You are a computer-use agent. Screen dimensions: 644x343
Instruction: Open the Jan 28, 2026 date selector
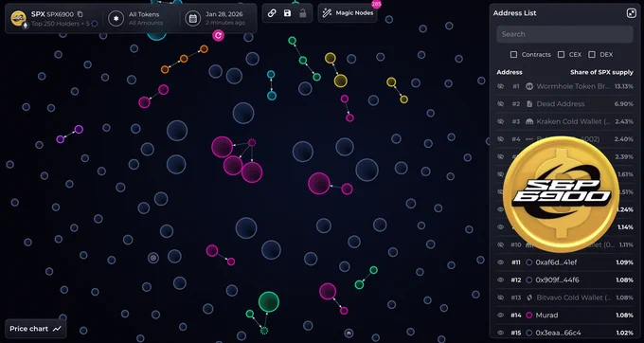tap(225, 19)
